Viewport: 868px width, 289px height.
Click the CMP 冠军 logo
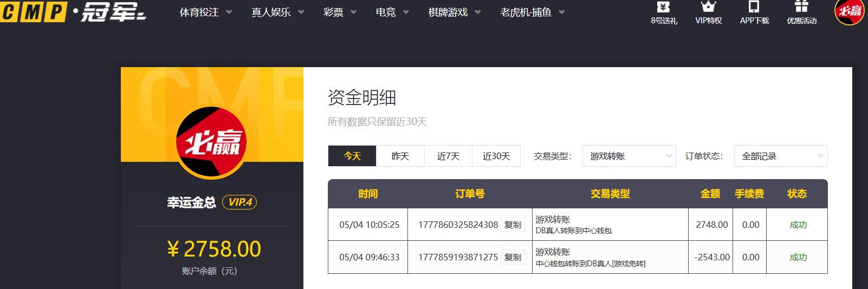tap(73, 11)
